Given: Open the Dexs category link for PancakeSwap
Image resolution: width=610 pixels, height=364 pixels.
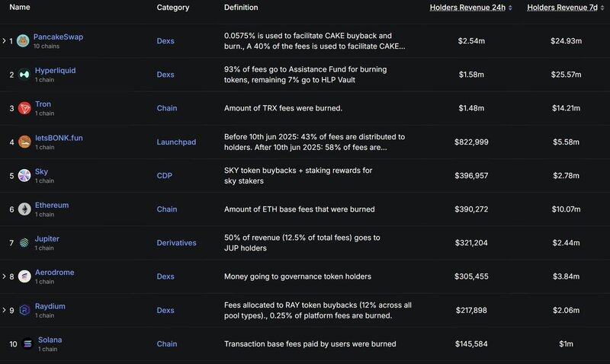Looking at the screenshot, I should [166, 40].
